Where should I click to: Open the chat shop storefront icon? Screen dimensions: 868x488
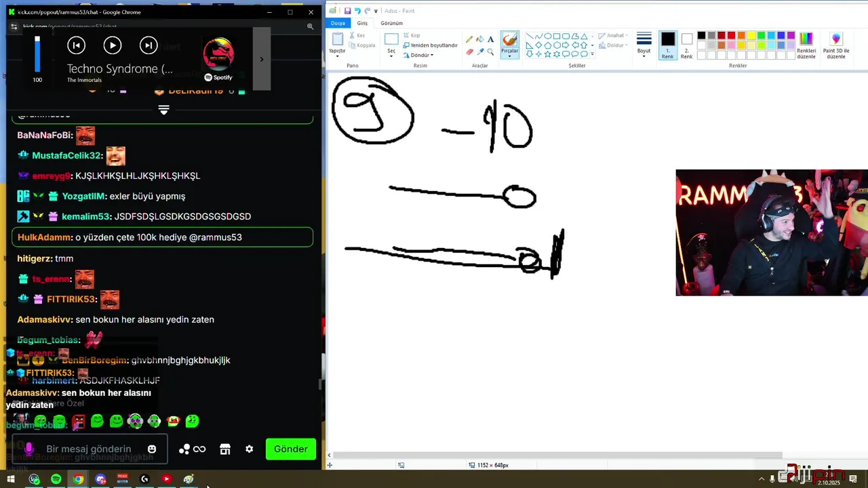[x=225, y=449]
